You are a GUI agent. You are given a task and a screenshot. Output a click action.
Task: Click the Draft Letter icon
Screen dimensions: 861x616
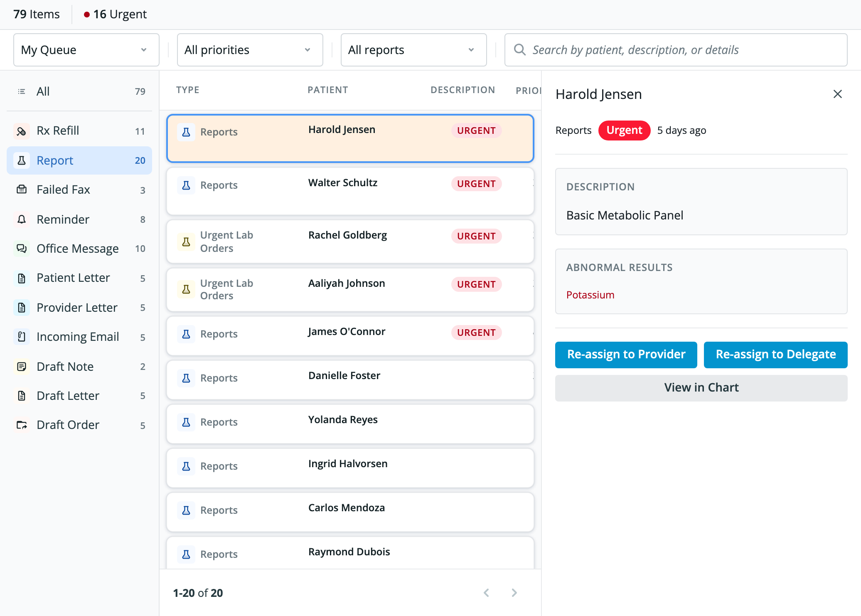point(22,396)
